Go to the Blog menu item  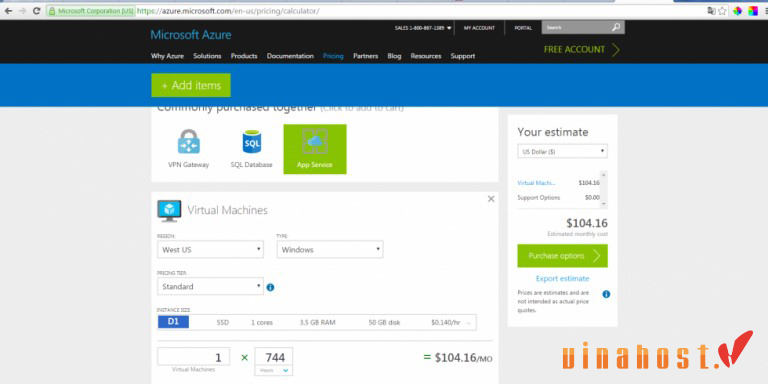tap(394, 56)
